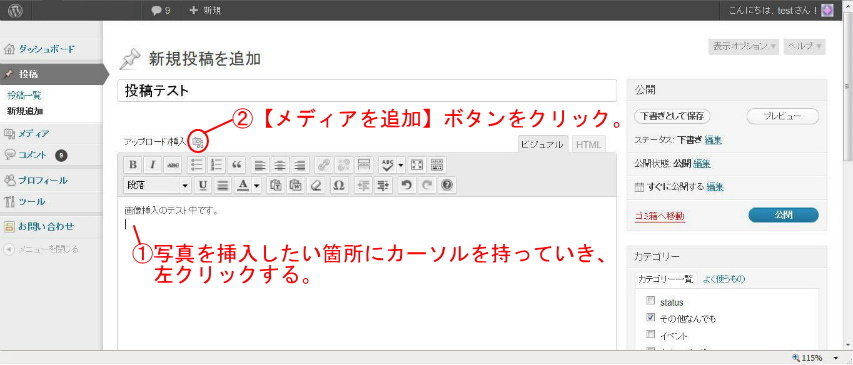Insert the More tag

coord(363,164)
